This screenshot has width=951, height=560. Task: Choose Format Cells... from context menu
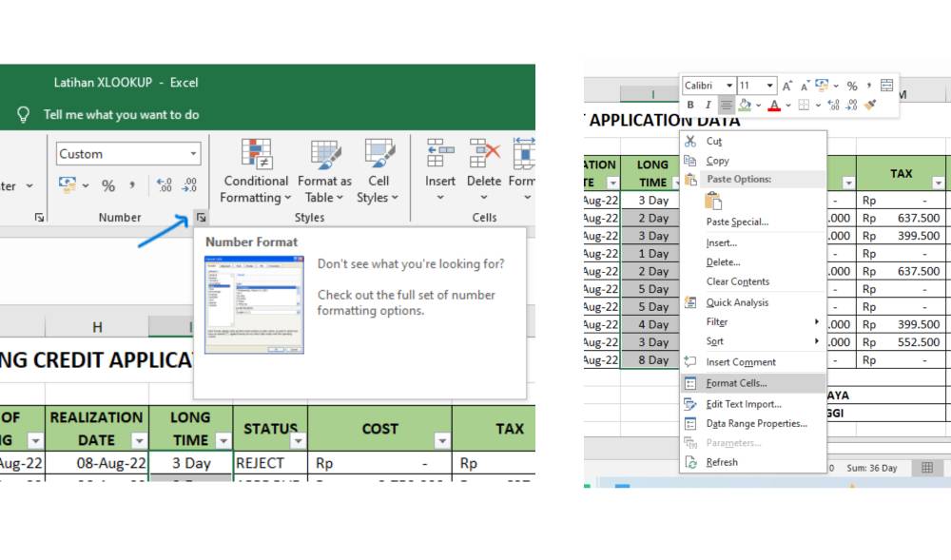pos(753,383)
